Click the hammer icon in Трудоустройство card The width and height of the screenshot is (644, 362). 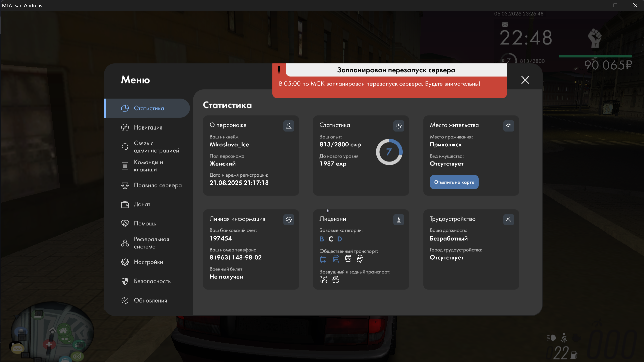coord(509,220)
